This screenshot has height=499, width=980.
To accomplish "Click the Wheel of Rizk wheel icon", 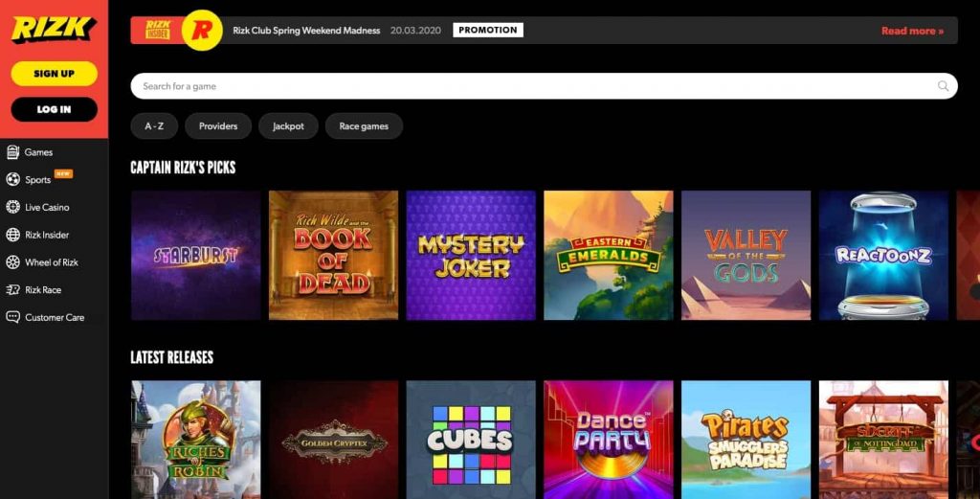I will (x=12, y=262).
